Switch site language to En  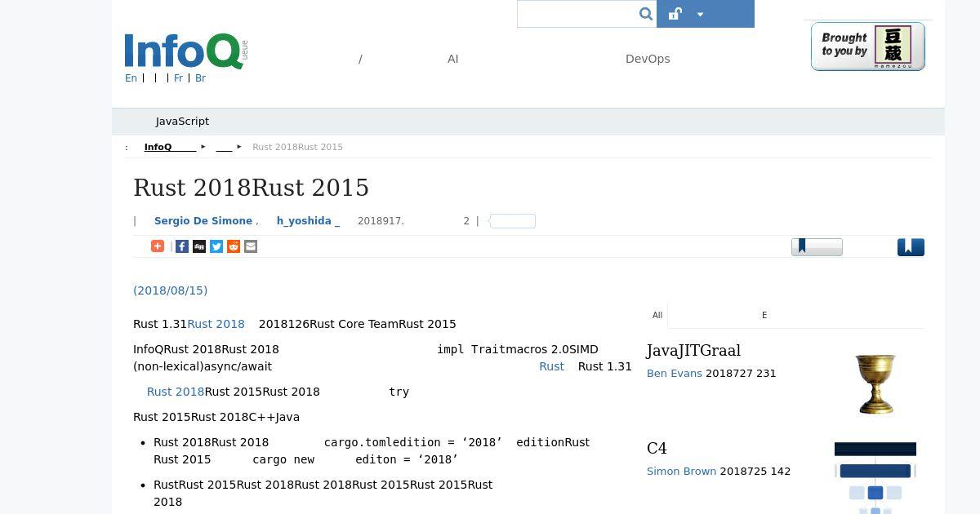pyautogui.click(x=131, y=78)
